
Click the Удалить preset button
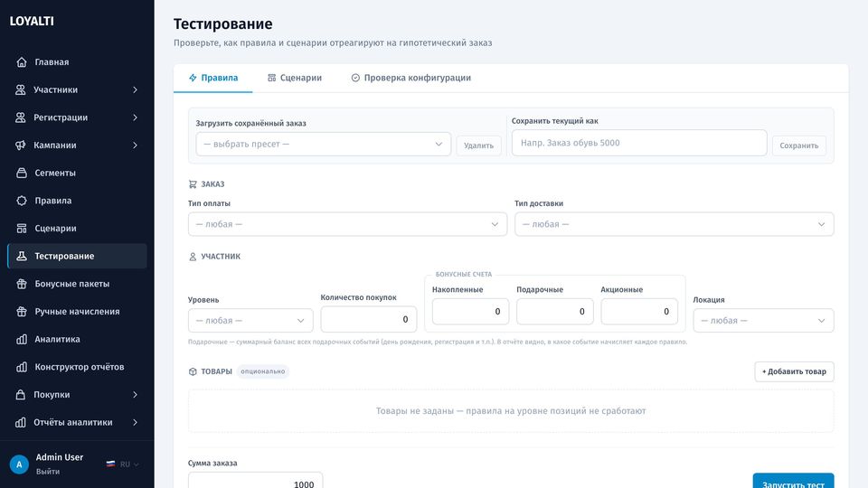(x=479, y=145)
